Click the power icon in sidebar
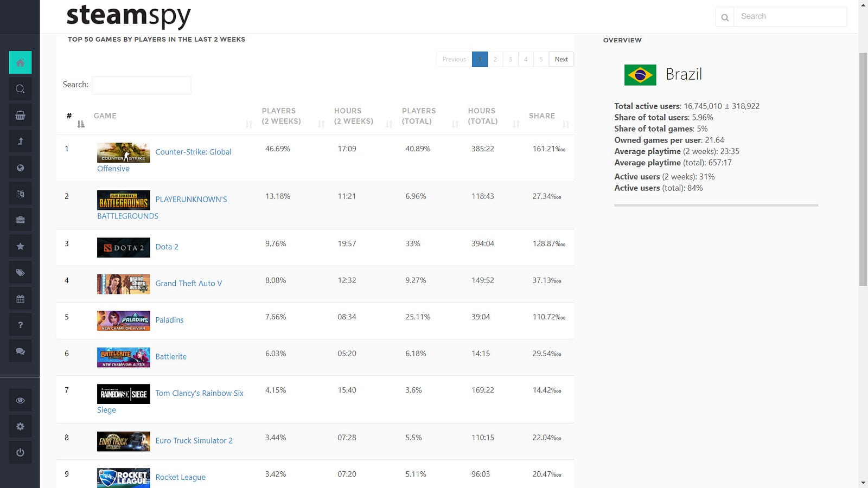The image size is (868, 488). [x=20, y=452]
